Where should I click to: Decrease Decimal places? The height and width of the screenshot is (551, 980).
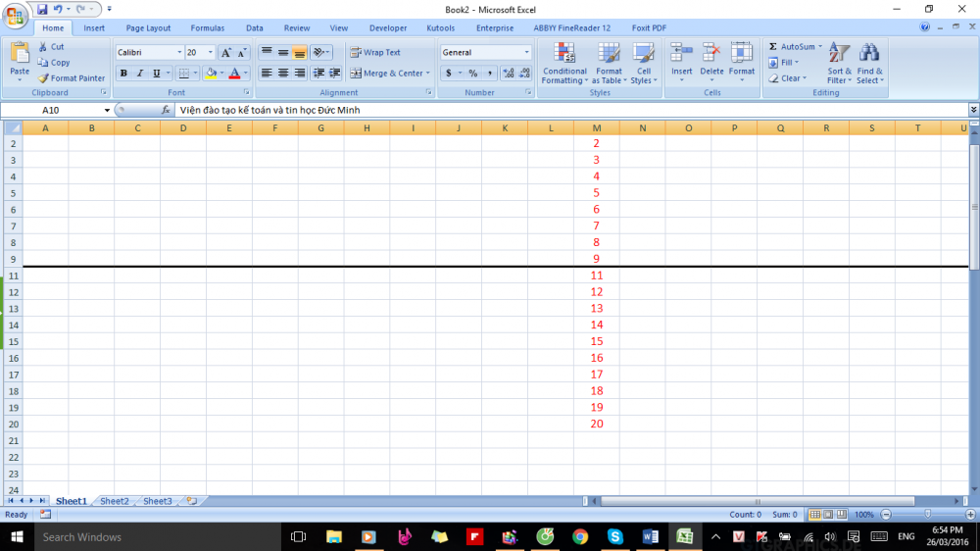point(524,74)
